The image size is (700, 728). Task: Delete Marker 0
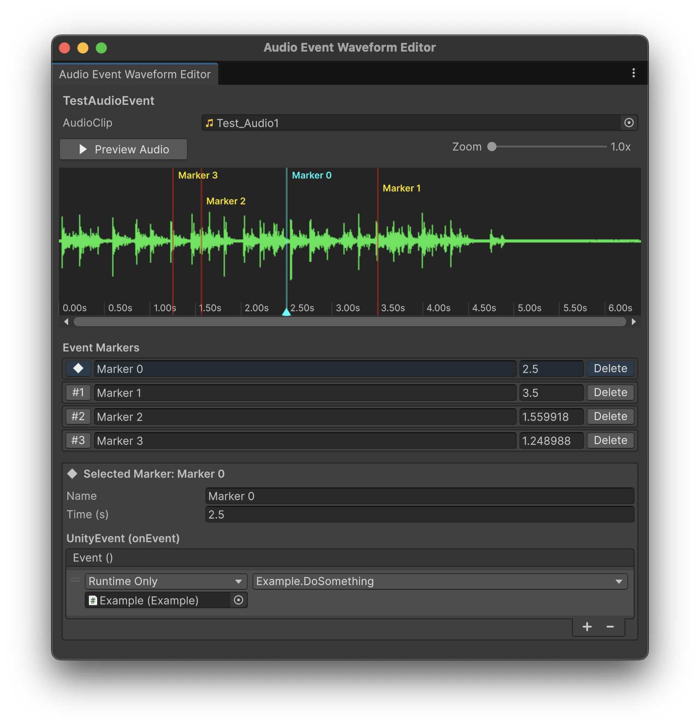pyautogui.click(x=611, y=369)
